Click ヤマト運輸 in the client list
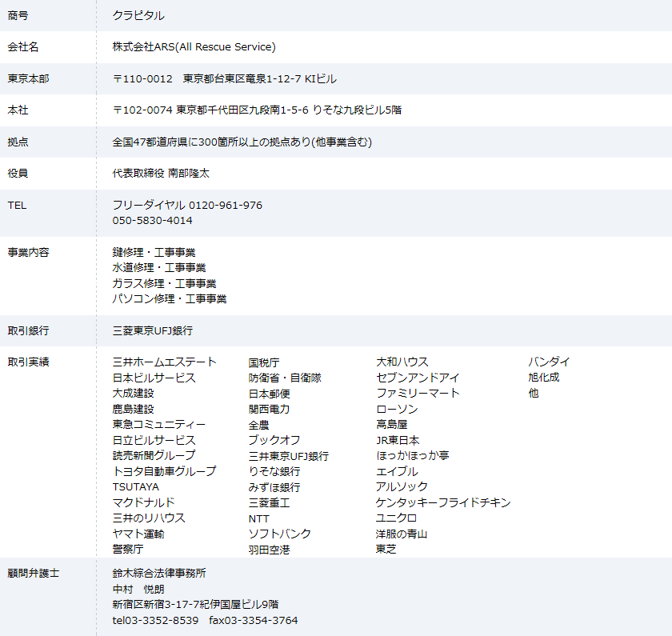Screen dimensions: 672x636 click(x=138, y=534)
